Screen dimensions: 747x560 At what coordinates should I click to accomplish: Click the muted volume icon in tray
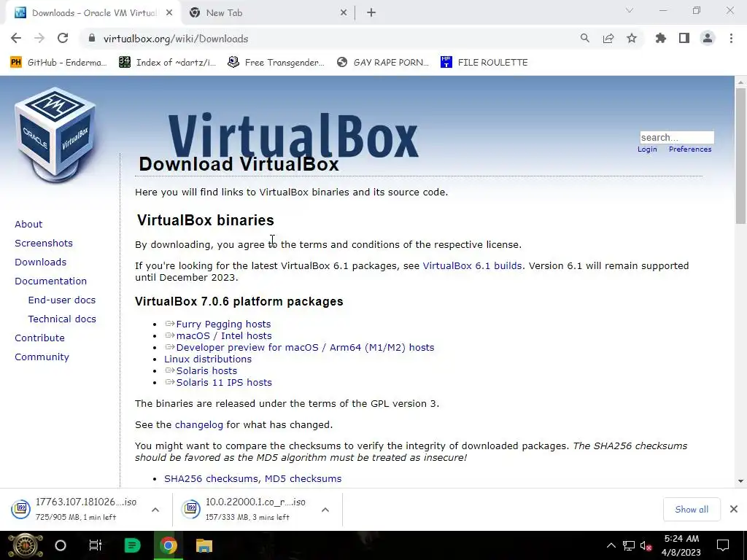coord(646,545)
